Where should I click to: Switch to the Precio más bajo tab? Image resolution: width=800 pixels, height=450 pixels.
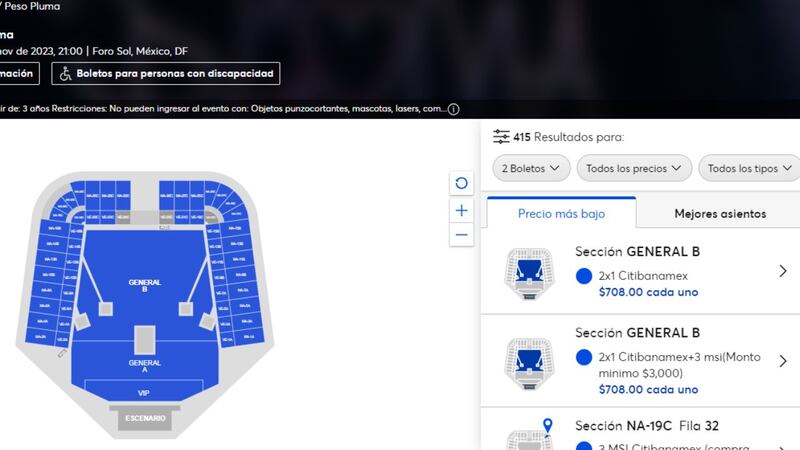click(x=561, y=213)
